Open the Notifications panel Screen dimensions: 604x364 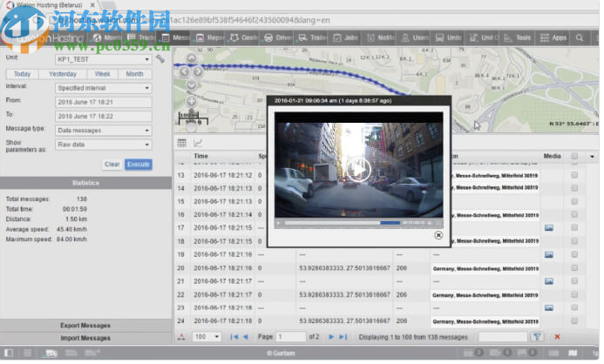pyautogui.click(x=382, y=38)
